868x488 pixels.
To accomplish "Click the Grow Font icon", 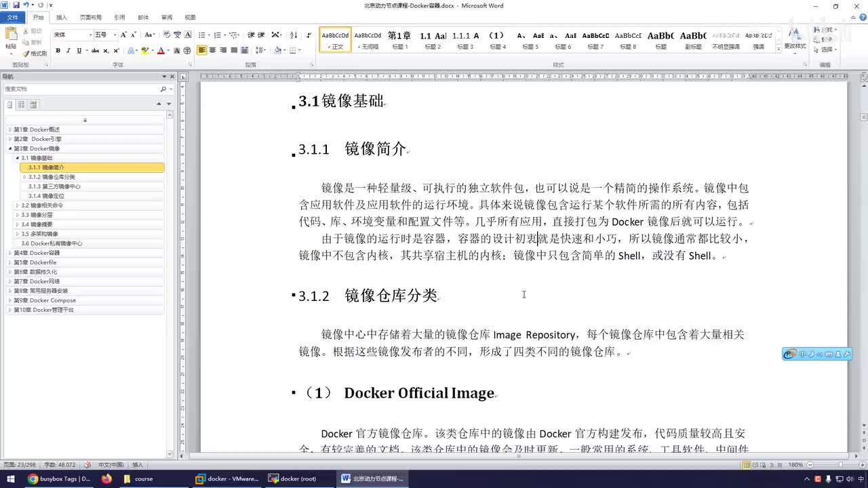I will pos(123,35).
